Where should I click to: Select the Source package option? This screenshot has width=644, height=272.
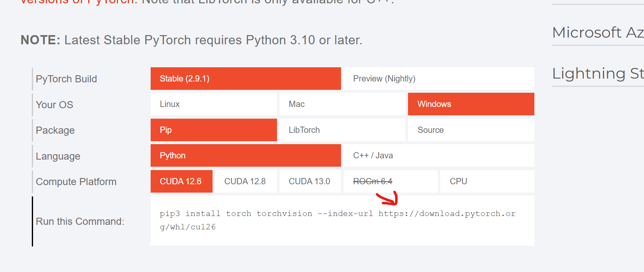click(x=471, y=130)
